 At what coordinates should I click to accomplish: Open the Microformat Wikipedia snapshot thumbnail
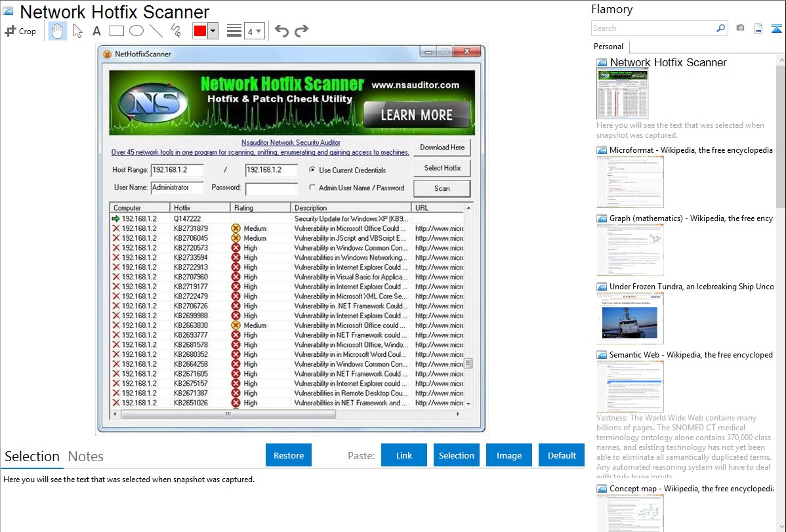pos(630,182)
